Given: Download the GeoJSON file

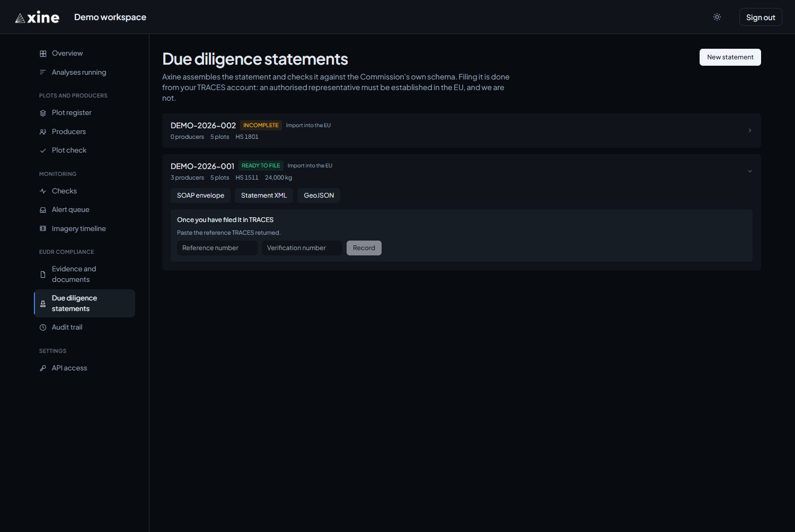Looking at the screenshot, I should point(319,196).
